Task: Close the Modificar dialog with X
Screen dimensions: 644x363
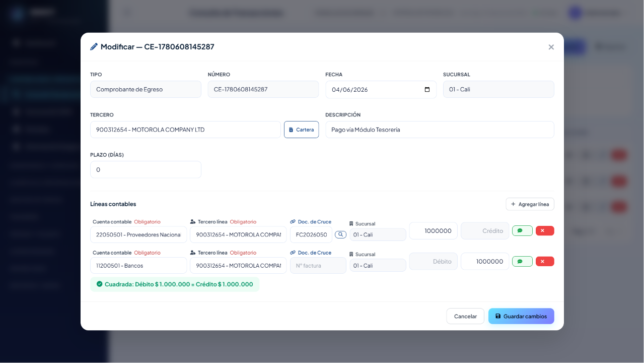Action: (x=551, y=47)
